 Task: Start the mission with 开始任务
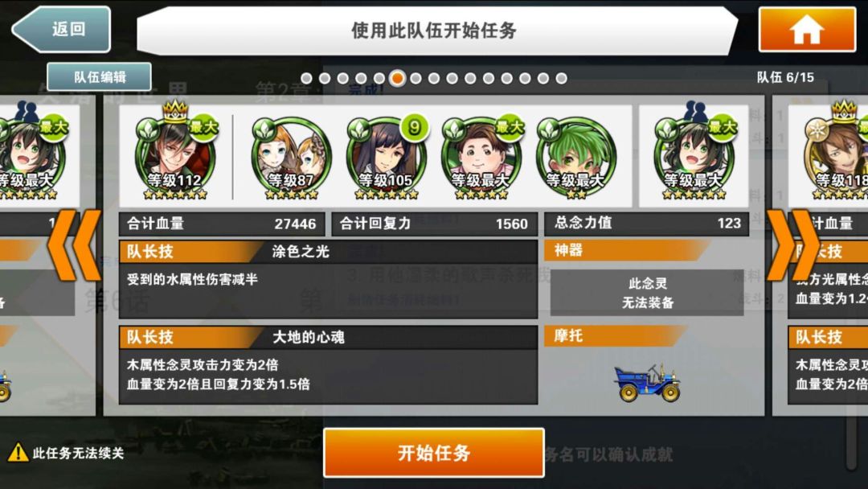click(x=434, y=453)
